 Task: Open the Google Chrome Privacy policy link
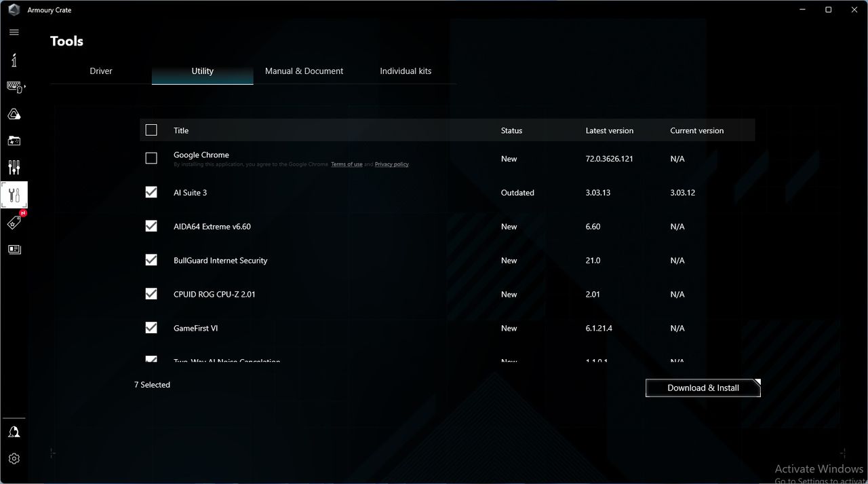pos(391,164)
